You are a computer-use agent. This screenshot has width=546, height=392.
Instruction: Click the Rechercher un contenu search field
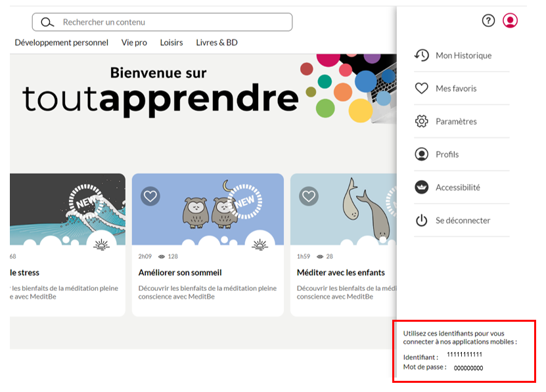(171, 22)
